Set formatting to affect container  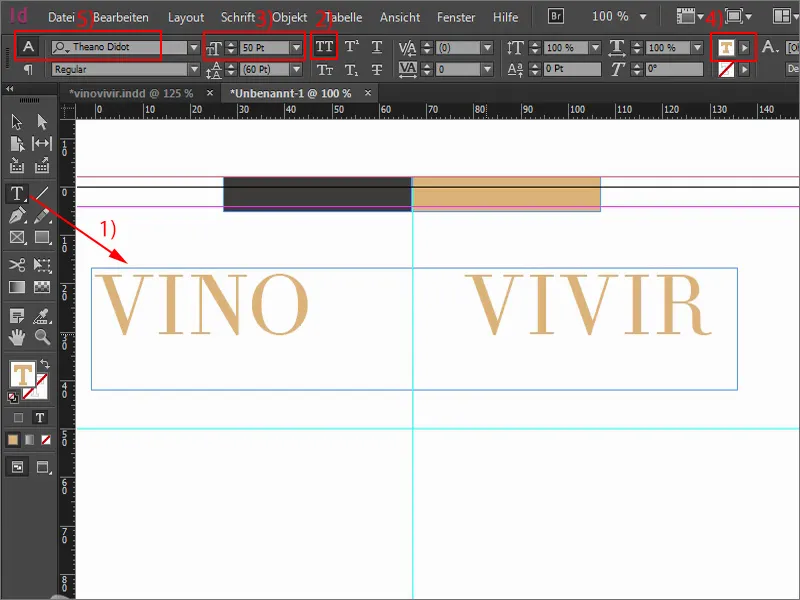click(x=18, y=418)
